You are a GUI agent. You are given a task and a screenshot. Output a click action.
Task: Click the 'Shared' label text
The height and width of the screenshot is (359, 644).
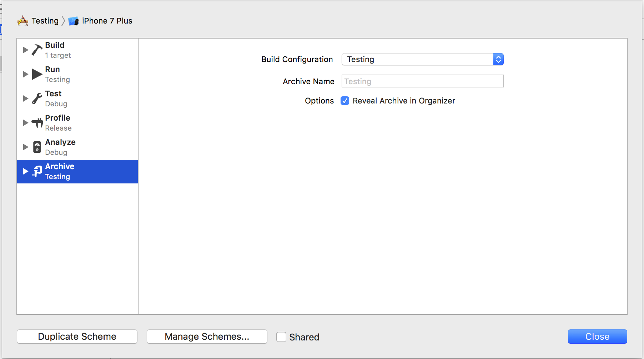tap(304, 337)
